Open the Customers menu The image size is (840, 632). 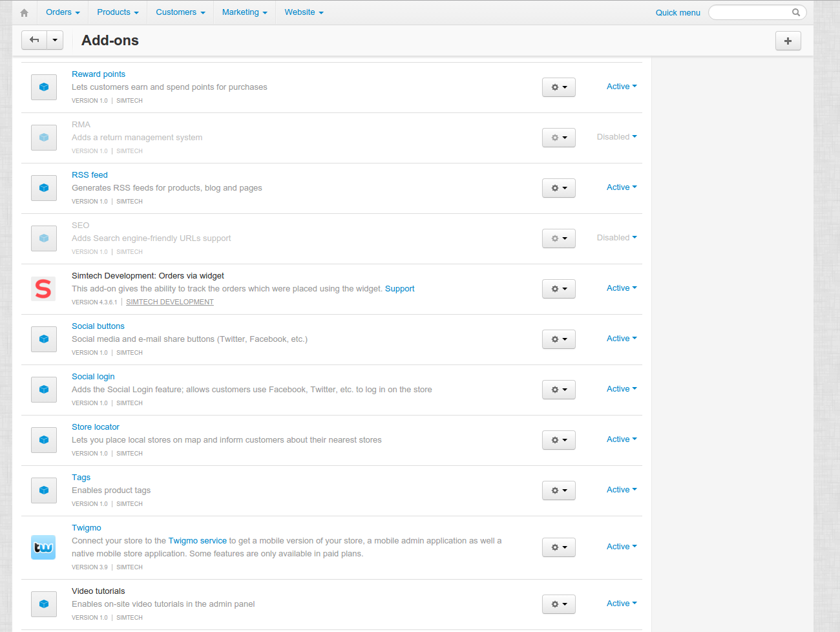pos(180,12)
